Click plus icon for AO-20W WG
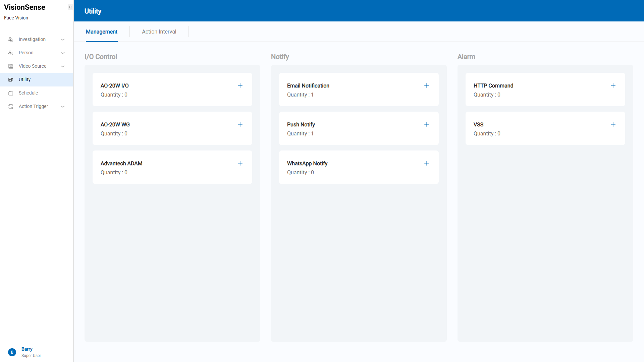 (240, 124)
